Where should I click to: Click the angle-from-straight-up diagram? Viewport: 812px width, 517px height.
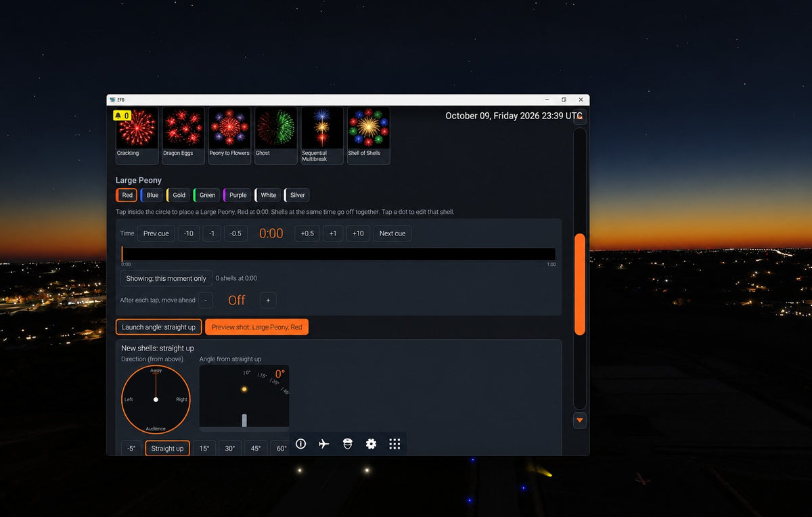point(244,399)
